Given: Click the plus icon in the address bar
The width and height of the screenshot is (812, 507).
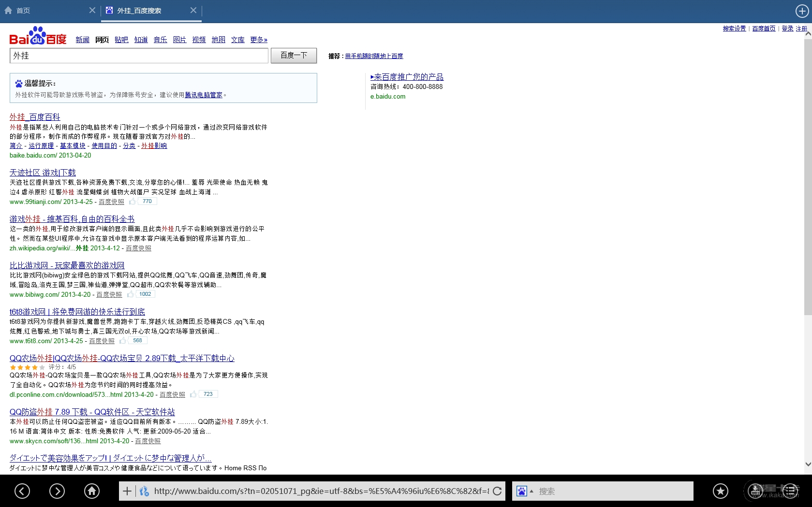Looking at the screenshot, I should pyautogui.click(x=127, y=491).
